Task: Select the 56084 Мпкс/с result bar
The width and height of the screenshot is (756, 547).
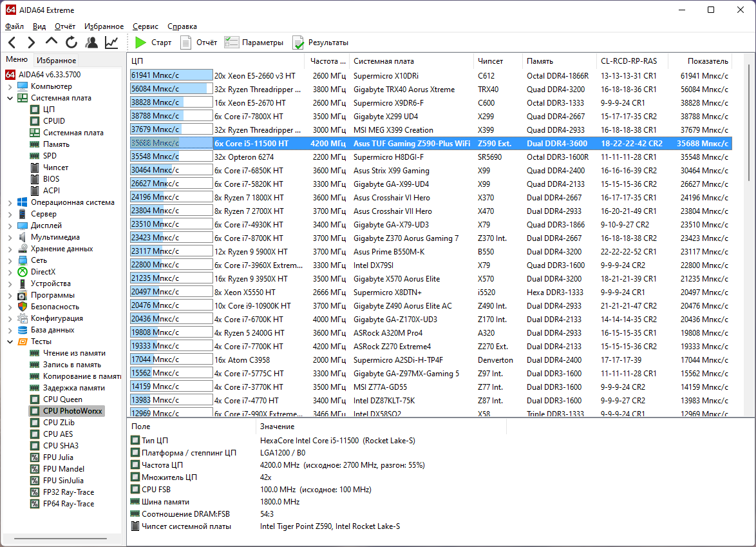Action: point(171,89)
